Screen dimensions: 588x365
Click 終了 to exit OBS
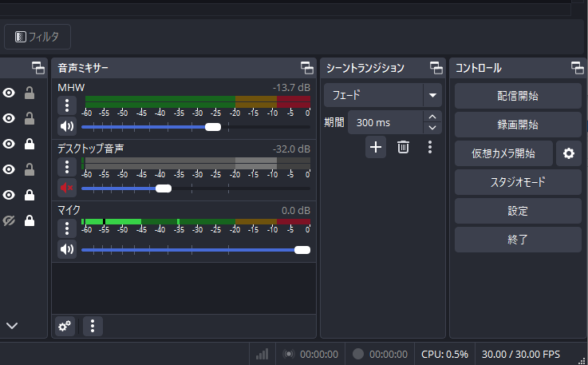point(518,240)
